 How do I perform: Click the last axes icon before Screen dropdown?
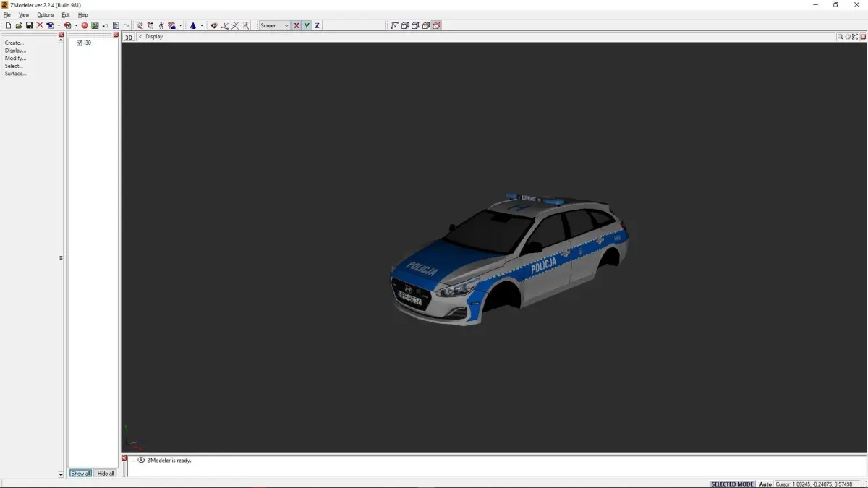(245, 25)
